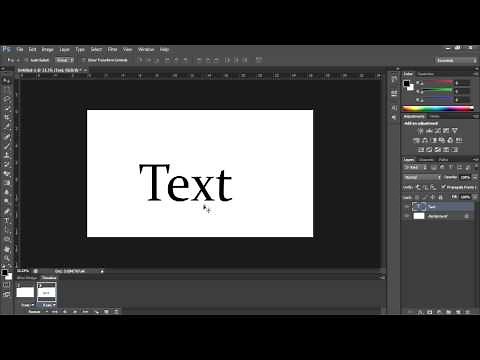The image size is (480, 360).
Task: Close the document tab
Action: click(x=86, y=70)
